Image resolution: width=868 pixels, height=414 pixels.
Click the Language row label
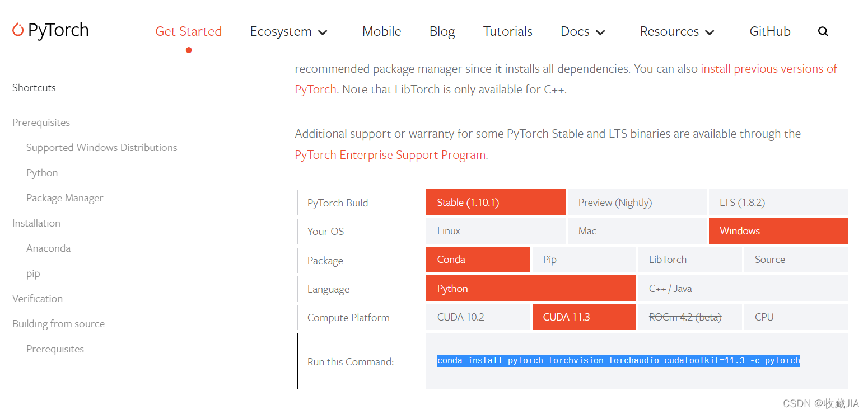[x=328, y=289]
